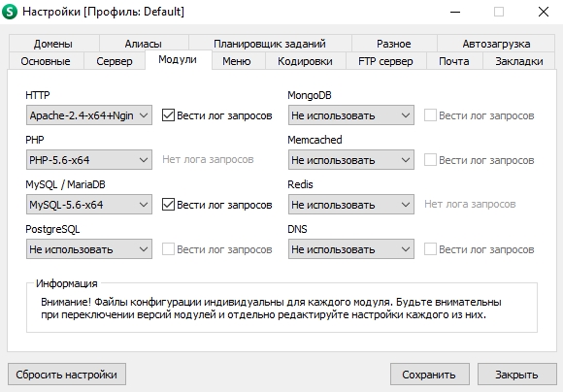
Task: Click the window title 'Настройки [Профиль: Default]'
Action: (104, 12)
